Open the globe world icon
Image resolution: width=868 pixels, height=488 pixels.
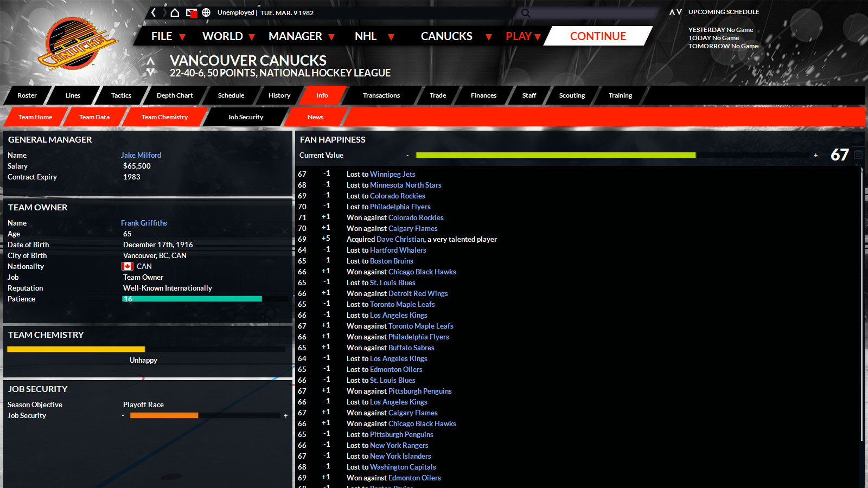click(x=206, y=12)
